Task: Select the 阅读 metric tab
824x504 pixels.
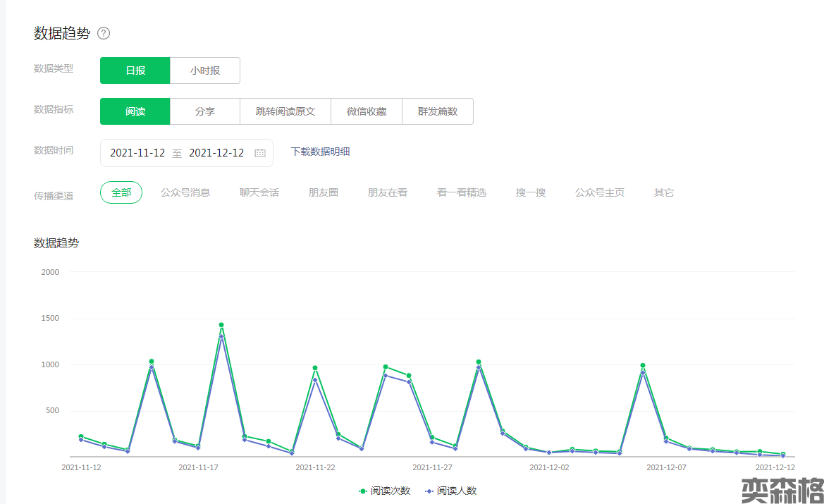Action: click(x=135, y=111)
